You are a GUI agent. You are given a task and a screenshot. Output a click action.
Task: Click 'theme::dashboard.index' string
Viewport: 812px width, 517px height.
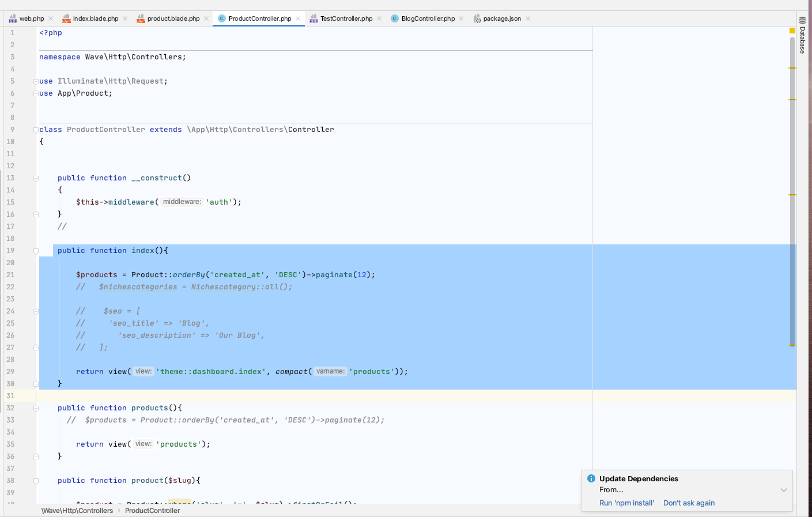coord(211,372)
